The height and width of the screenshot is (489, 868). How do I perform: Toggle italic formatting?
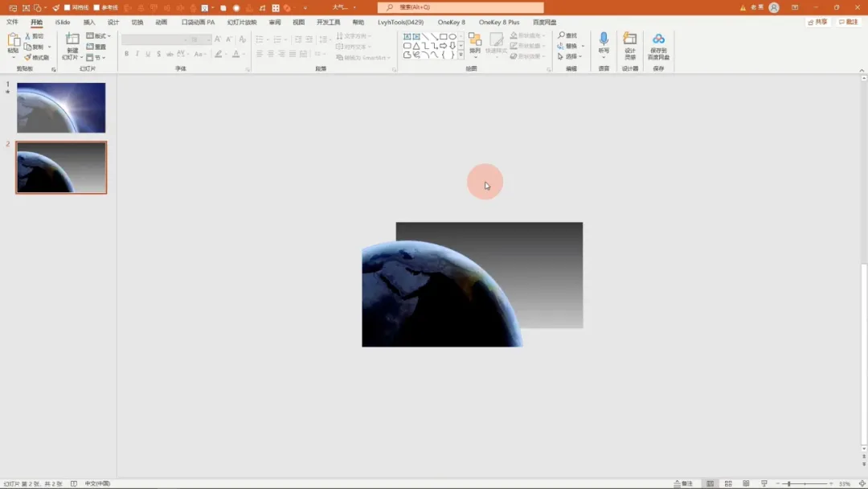(x=137, y=52)
